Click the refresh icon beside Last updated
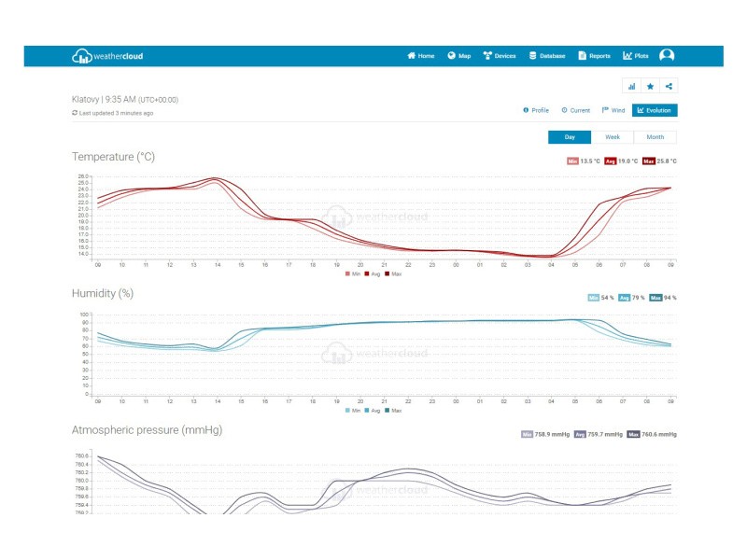747x560 pixels. coord(75,113)
